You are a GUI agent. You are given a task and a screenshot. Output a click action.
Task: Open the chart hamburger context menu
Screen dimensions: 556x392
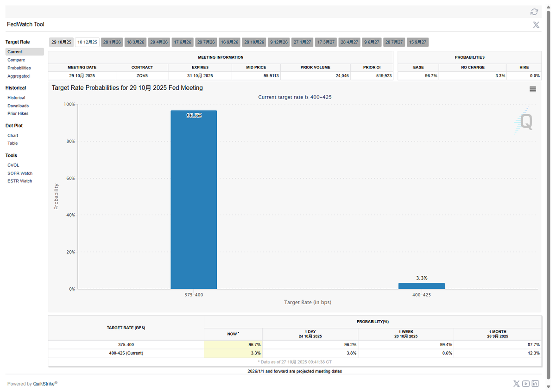533,89
